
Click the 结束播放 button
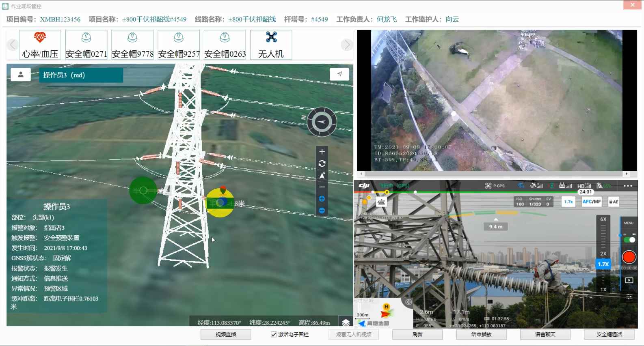click(481, 335)
